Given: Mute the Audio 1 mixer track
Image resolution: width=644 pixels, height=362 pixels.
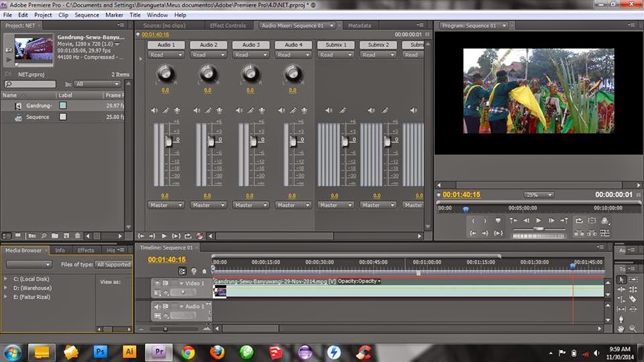Looking at the screenshot, I should point(155,110).
